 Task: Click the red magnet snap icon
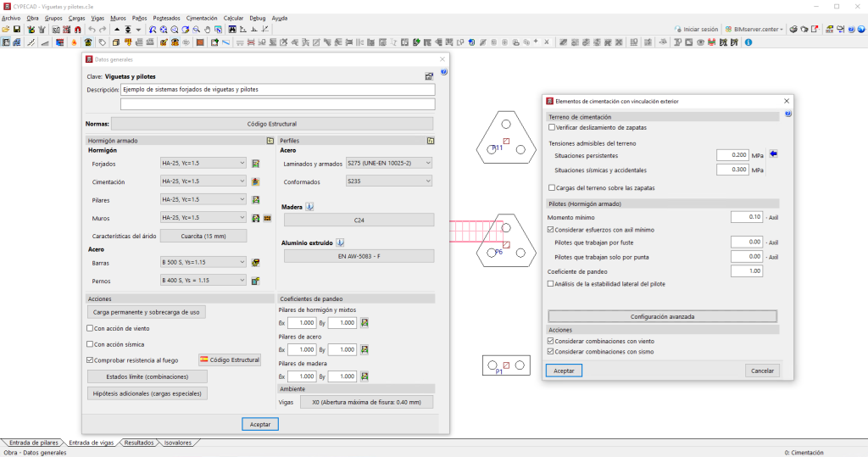coord(78,30)
